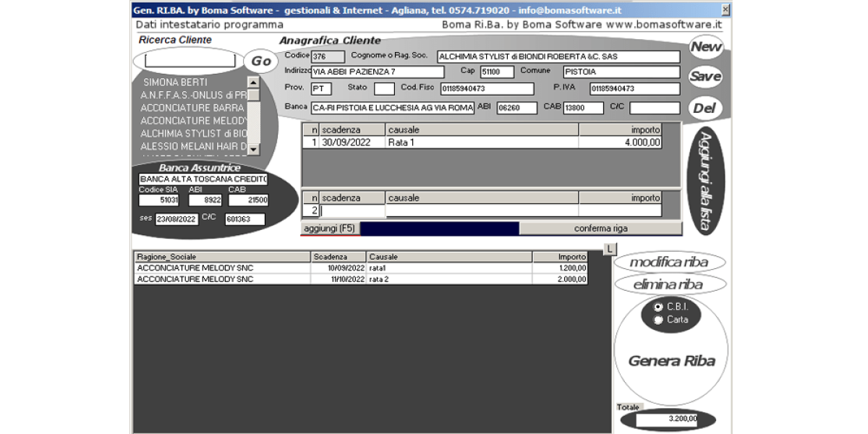This screenshot has height=434, width=868.
Task: Click the 'elimina riba' oval button
Action: [669, 284]
